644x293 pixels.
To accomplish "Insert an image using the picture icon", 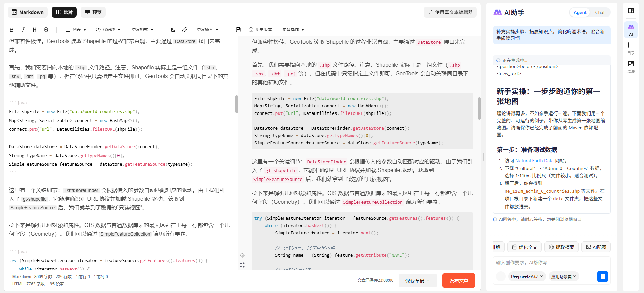I will pyautogui.click(x=173, y=30).
